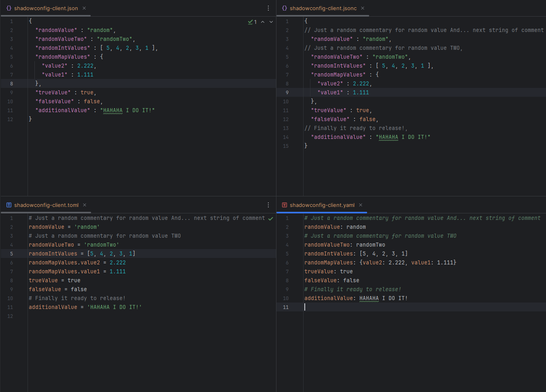Open the options menu beside the json tab
Viewport: 546px width, 392px height.
pos(268,8)
